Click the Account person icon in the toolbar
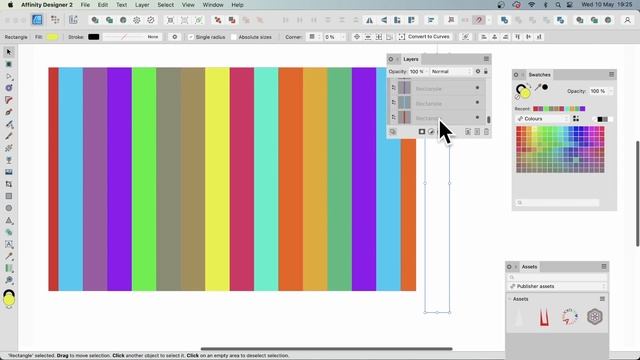This screenshot has width=640, height=360. [627, 20]
